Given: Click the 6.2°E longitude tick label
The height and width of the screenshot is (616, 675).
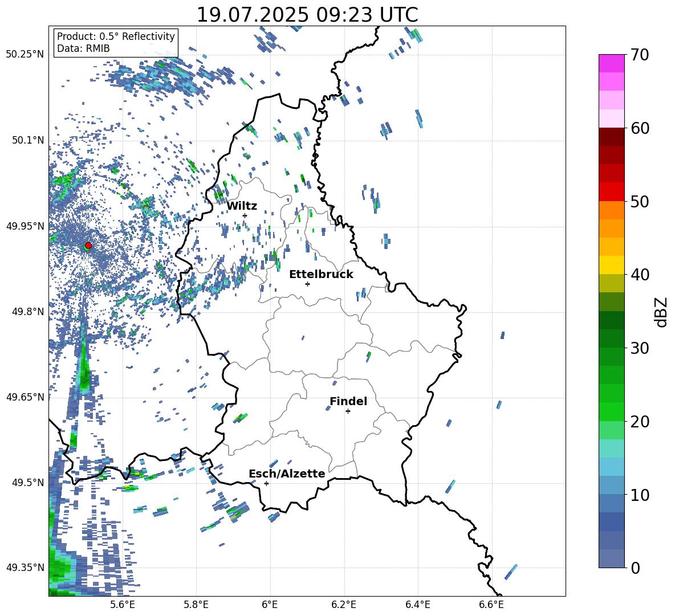Looking at the screenshot, I should [x=344, y=605].
